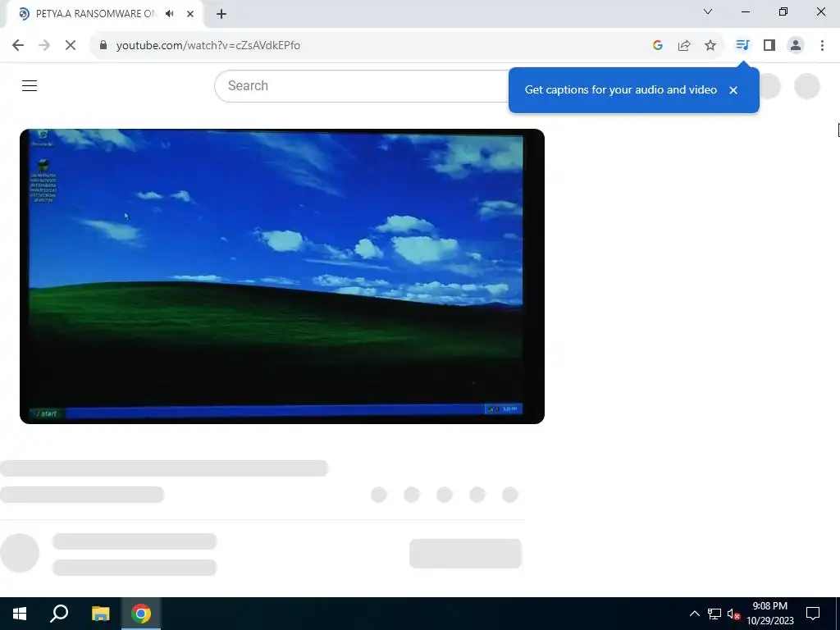Go back to the previous page
This screenshot has height=630, width=840.
(18, 46)
